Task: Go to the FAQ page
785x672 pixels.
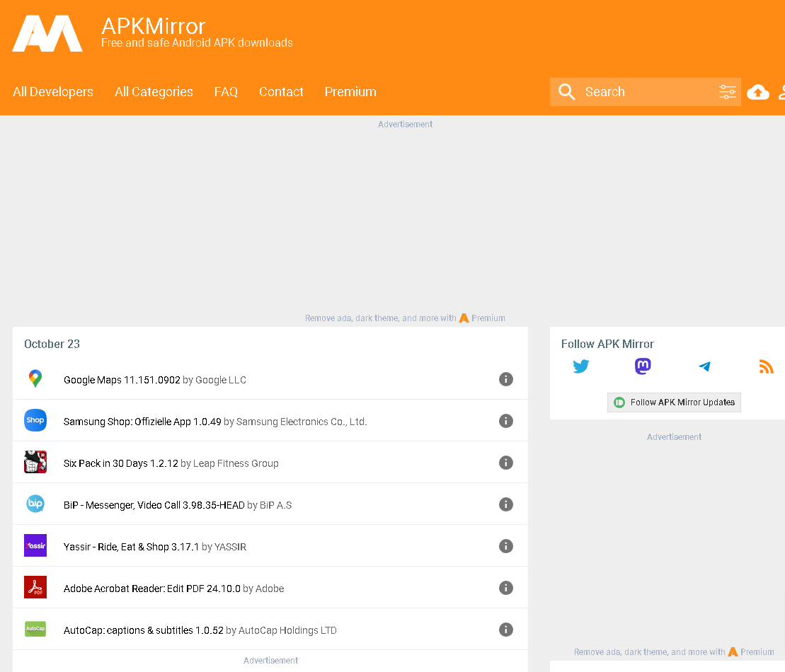Action: (x=226, y=91)
